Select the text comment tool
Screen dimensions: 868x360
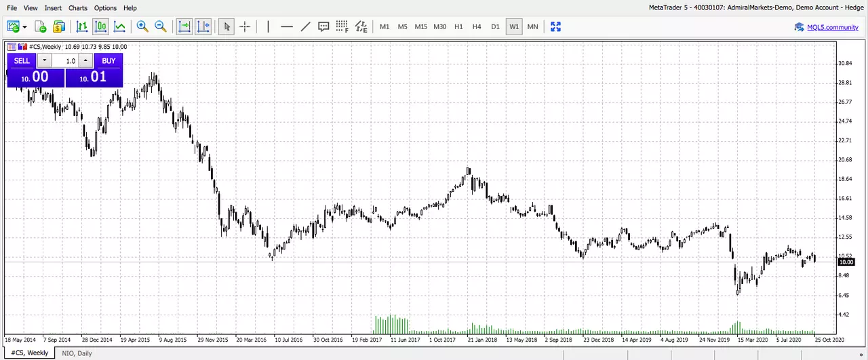click(323, 26)
